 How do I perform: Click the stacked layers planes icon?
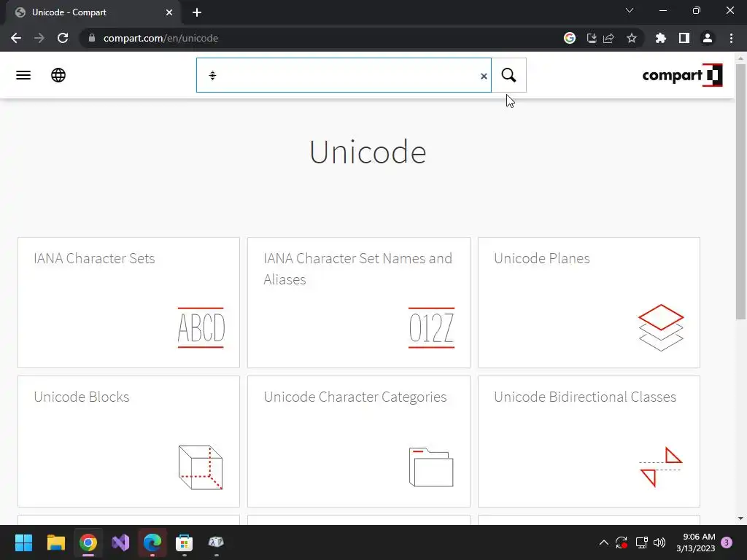coord(661,327)
